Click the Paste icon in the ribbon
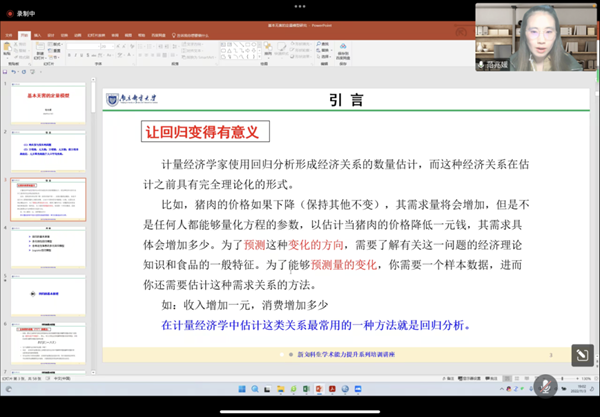 click(x=8, y=49)
